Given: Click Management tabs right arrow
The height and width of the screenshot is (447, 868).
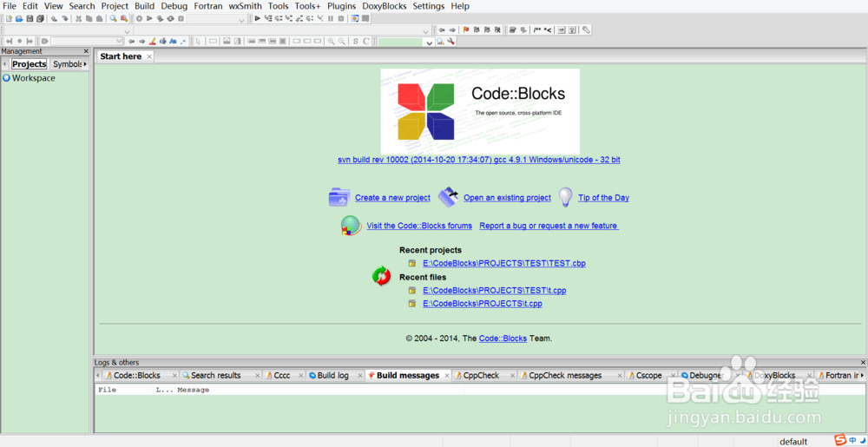Looking at the screenshot, I should 85,64.
